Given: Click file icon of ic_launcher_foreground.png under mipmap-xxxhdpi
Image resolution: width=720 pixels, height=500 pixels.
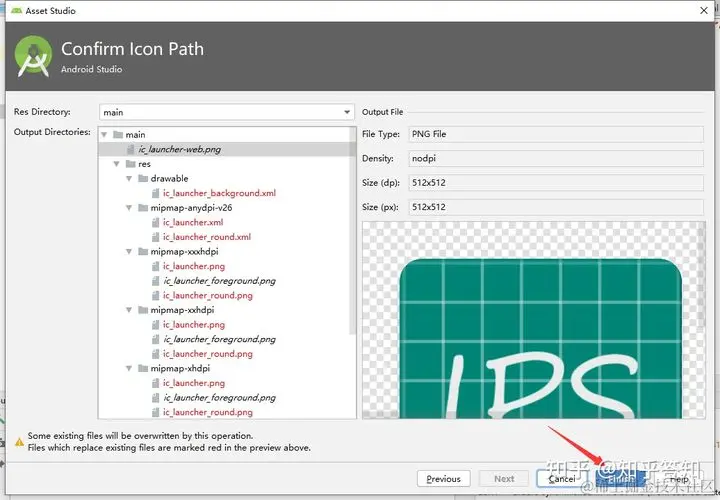Looking at the screenshot, I should click(x=156, y=281).
